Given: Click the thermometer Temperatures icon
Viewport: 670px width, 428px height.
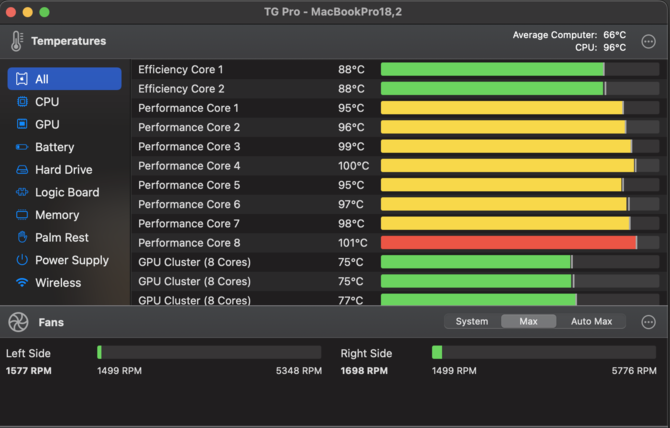Looking at the screenshot, I should tap(17, 41).
